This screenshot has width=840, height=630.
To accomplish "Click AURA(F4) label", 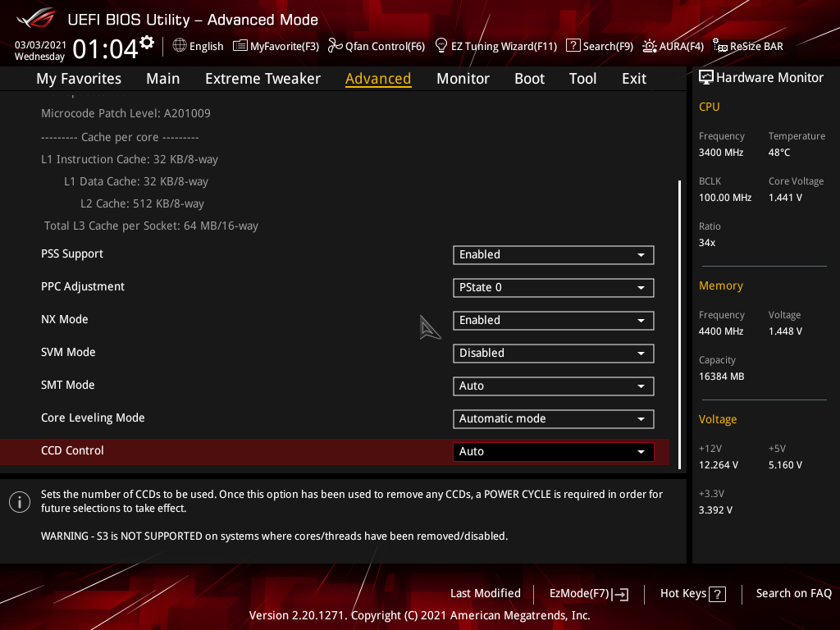I will click(682, 46).
